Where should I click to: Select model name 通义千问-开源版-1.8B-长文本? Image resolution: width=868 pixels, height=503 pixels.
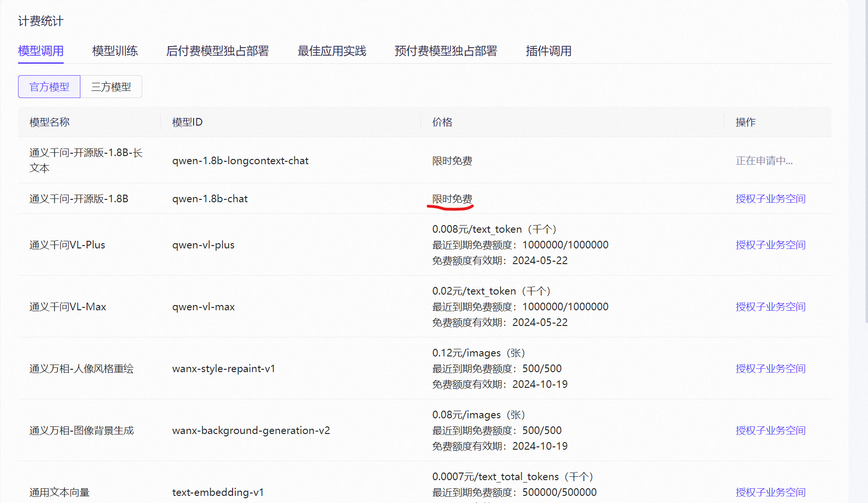(86, 160)
